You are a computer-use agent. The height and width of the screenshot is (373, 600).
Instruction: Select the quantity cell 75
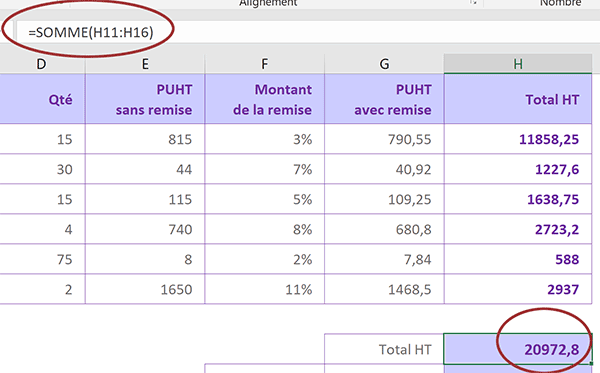click(x=42, y=259)
